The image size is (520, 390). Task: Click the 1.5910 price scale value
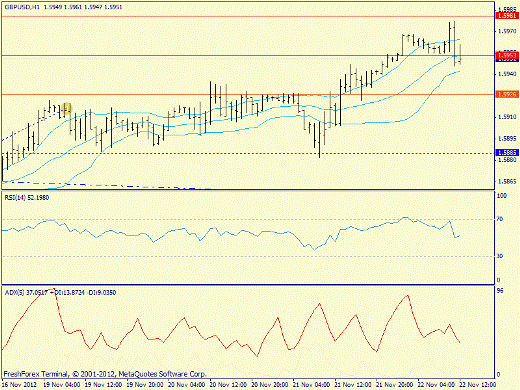pos(507,117)
